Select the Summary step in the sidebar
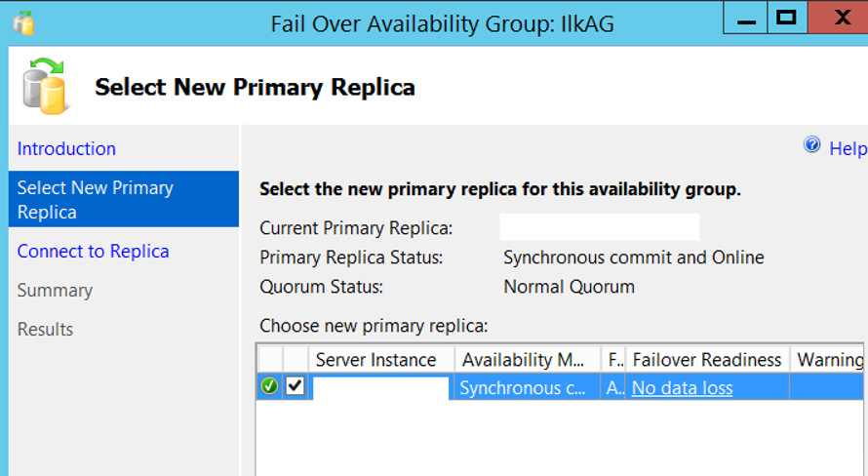This screenshot has width=868, height=476. 55,291
